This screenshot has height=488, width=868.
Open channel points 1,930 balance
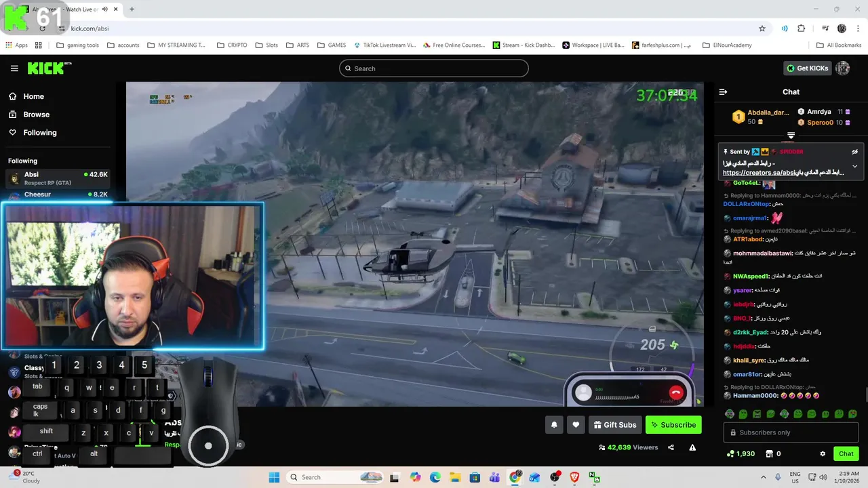(741, 453)
